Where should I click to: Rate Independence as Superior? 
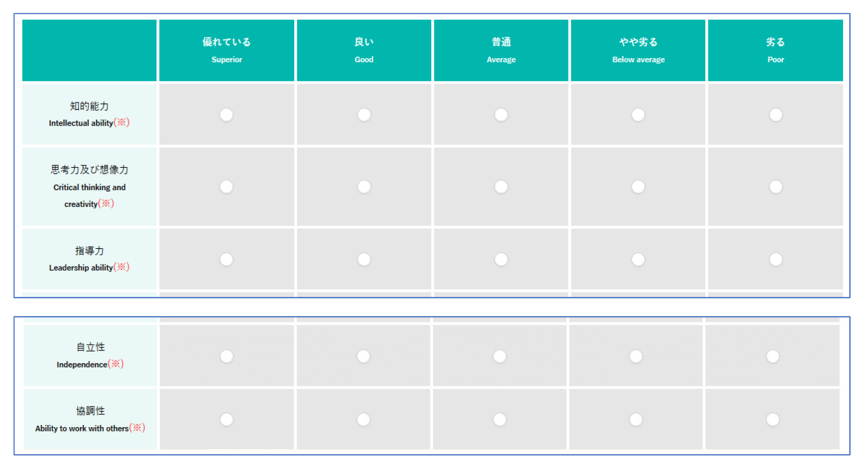(x=226, y=356)
